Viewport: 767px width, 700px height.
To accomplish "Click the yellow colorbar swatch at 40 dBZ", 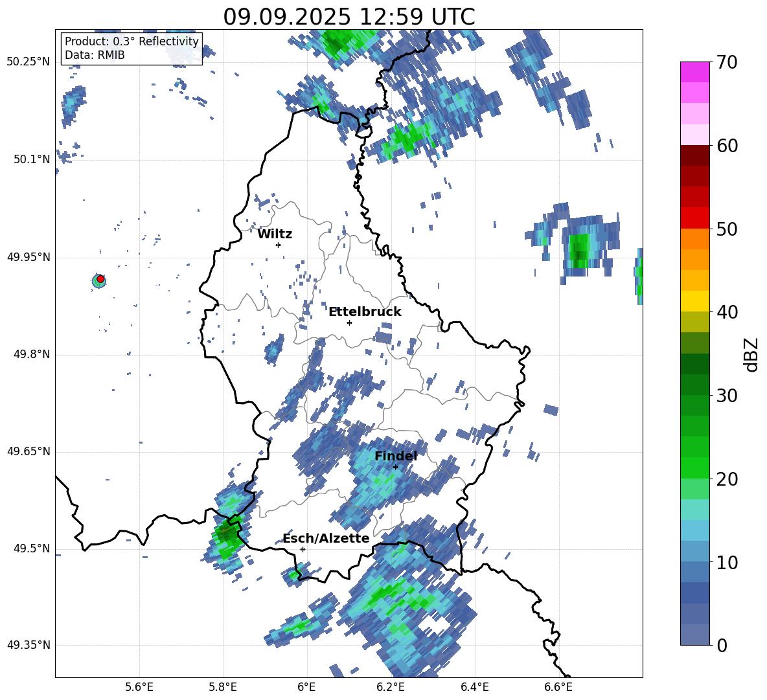I will pos(694,302).
